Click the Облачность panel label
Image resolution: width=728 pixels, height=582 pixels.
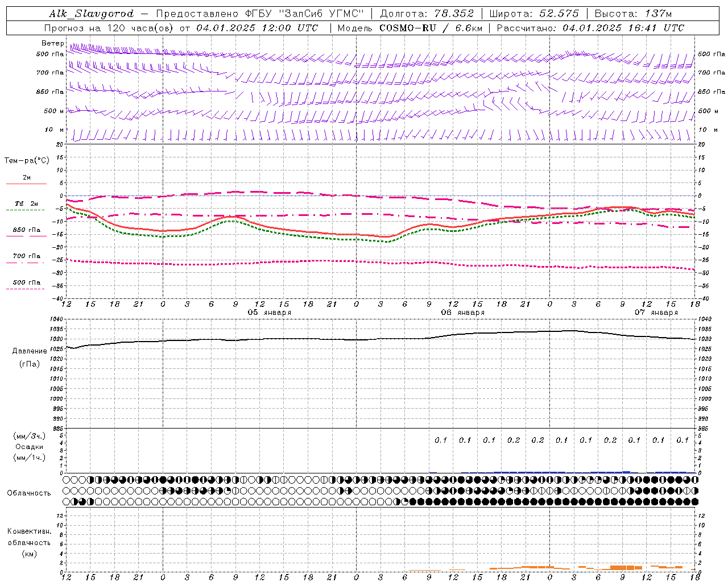tap(29, 493)
